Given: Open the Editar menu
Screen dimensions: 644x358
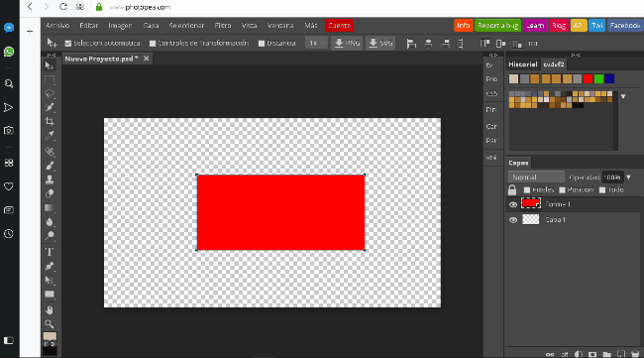Looking at the screenshot, I should click(x=89, y=26).
